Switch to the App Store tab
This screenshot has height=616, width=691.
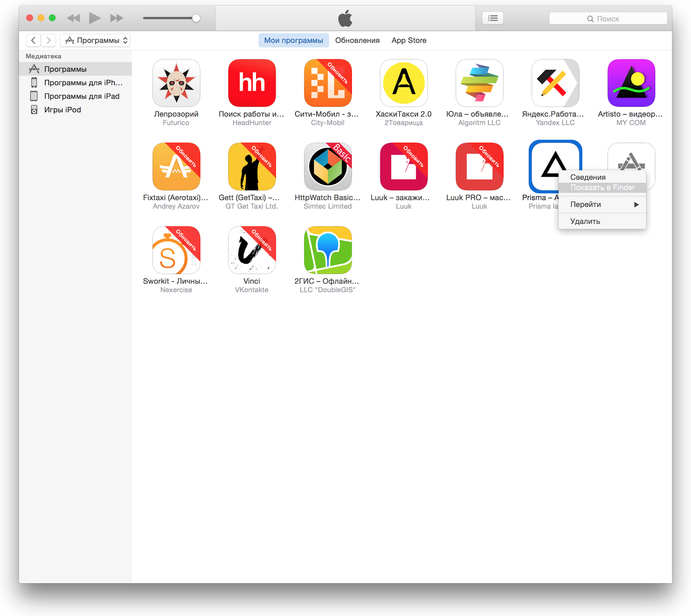(x=409, y=40)
